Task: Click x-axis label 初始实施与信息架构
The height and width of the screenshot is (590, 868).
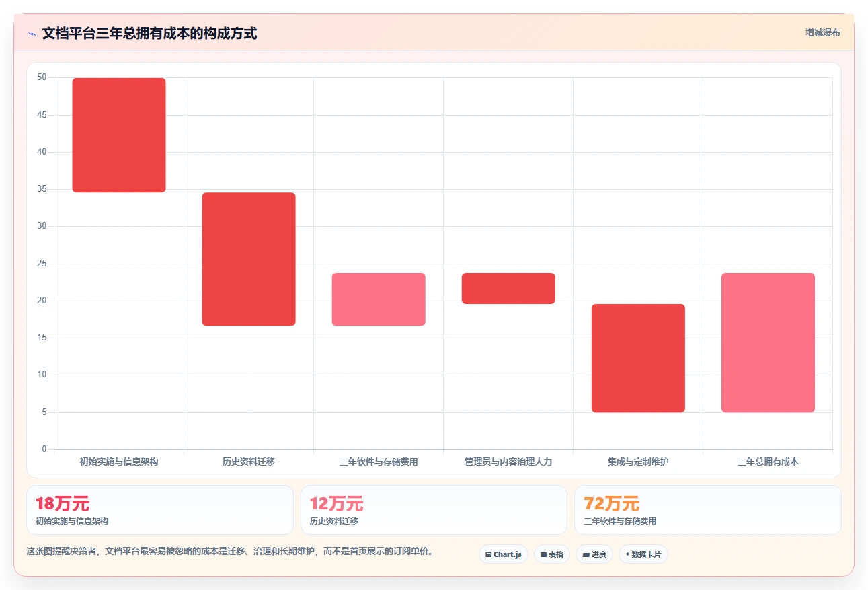Action: pos(119,462)
